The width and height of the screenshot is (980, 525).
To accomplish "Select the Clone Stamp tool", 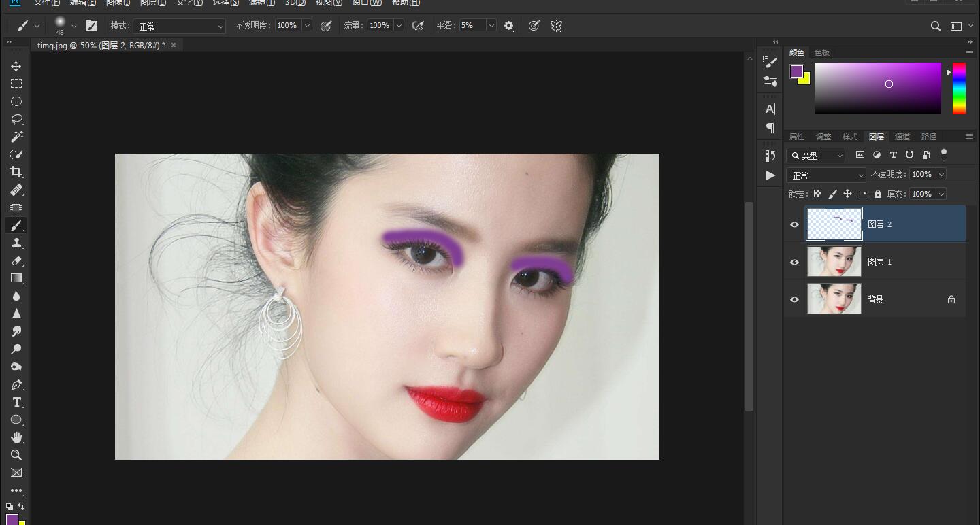I will pos(16,243).
